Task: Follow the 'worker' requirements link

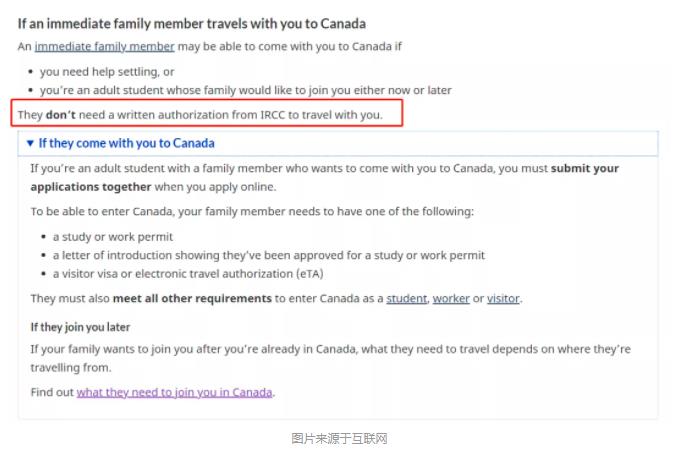Action: click(x=451, y=299)
